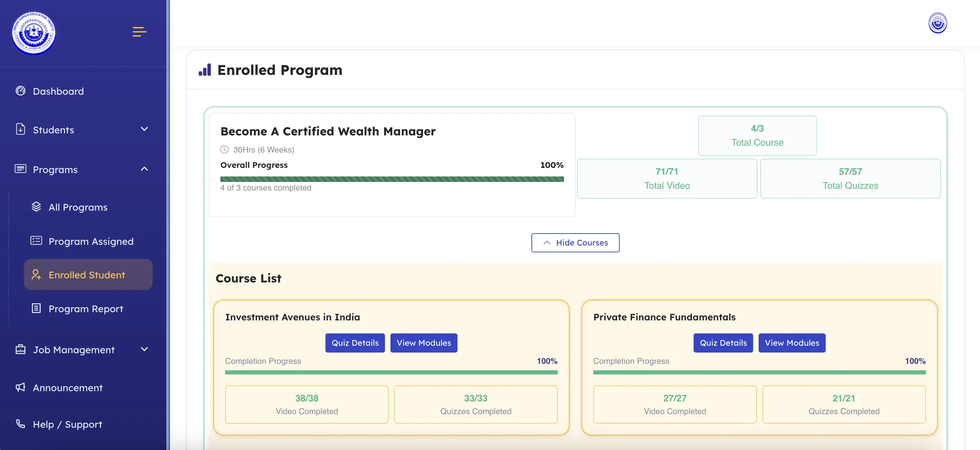Click the 21/21 Quizzes Completed box

point(844,405)
